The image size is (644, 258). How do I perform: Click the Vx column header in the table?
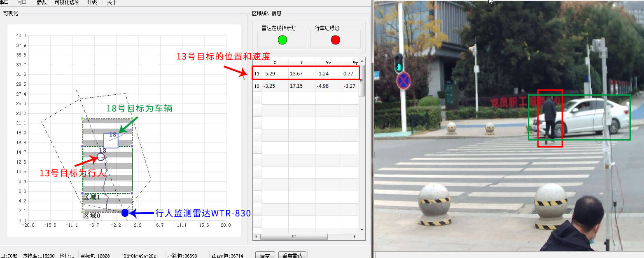point(329,62)
